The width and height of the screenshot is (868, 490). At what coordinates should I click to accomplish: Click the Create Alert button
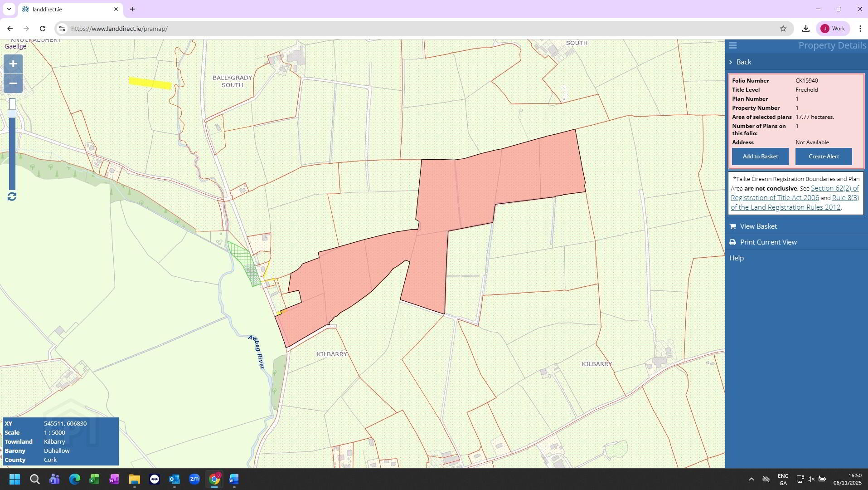pos(824,157)
